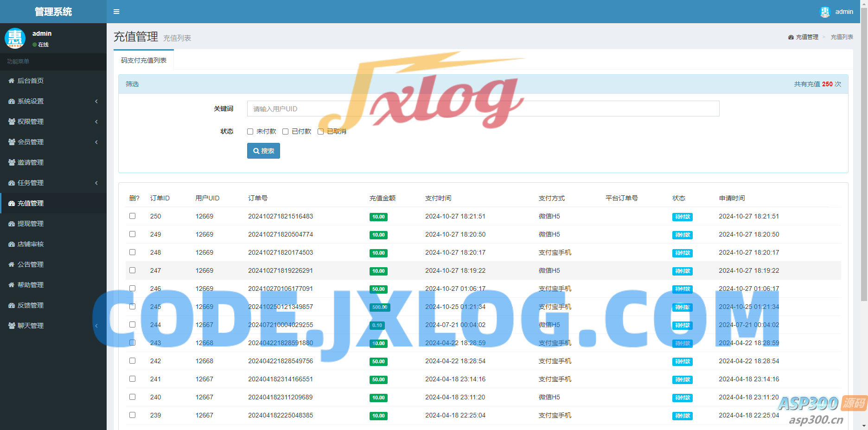Click the home icon beside 公告管理
This screenshot has width=868, height=430.
[12, 264]
